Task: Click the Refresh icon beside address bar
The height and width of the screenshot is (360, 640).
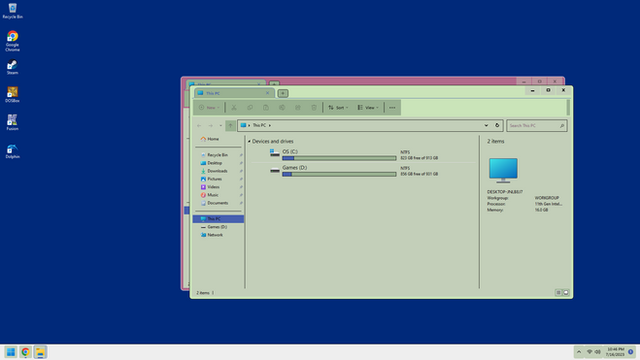Action: 497,125
